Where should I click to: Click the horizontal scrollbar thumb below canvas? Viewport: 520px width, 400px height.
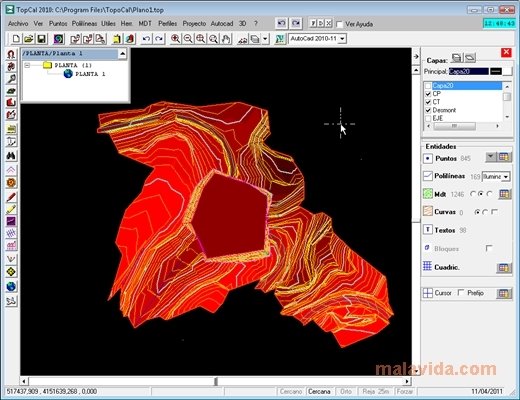coord(216,381)
